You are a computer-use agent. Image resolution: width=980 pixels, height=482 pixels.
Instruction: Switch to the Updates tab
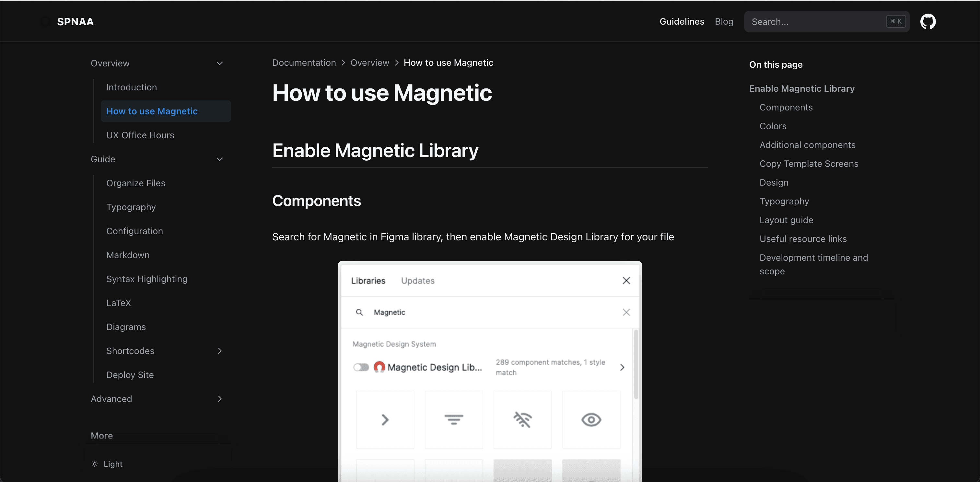point(417,281)
